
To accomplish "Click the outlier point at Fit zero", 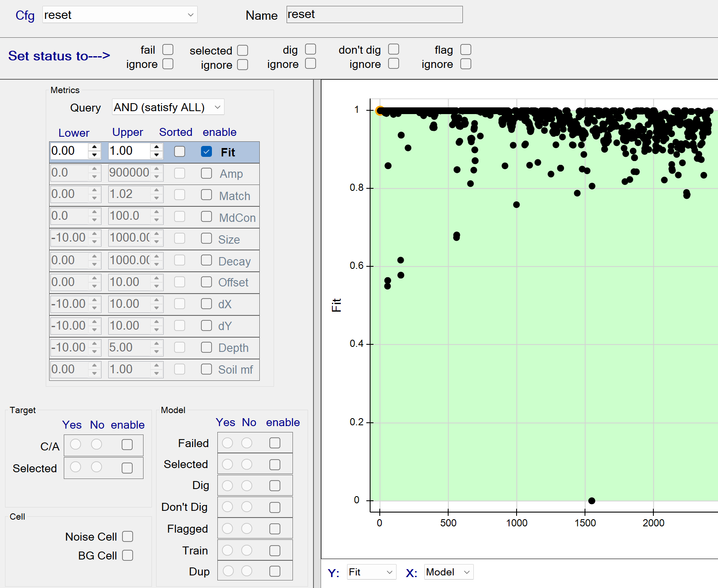I will pos(592,500).
